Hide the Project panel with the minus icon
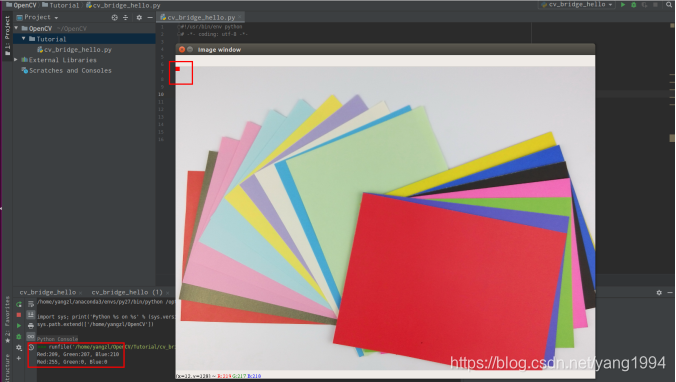Screen dimensions: 676x382 click(x=150, y=18)
